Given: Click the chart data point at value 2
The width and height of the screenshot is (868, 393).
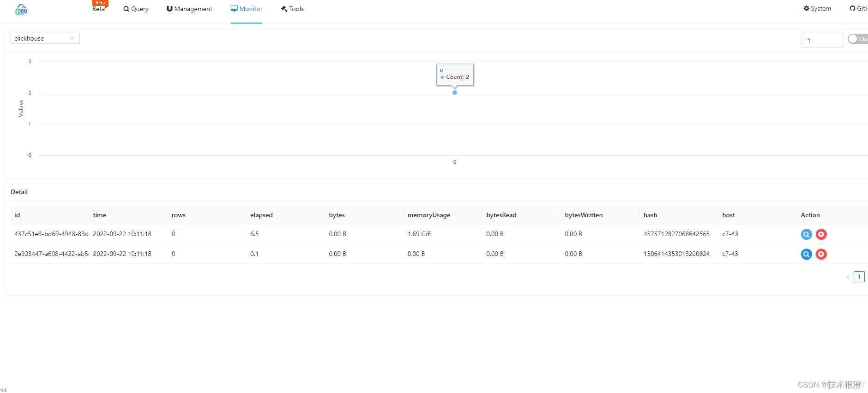Looking at the screenshot, I should (455, 93).
